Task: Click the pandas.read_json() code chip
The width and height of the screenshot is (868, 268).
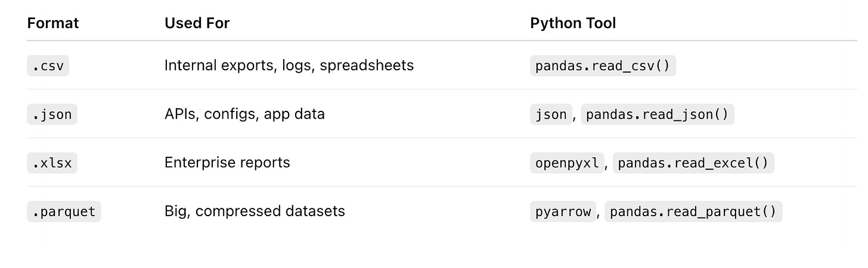Action: 657,114
